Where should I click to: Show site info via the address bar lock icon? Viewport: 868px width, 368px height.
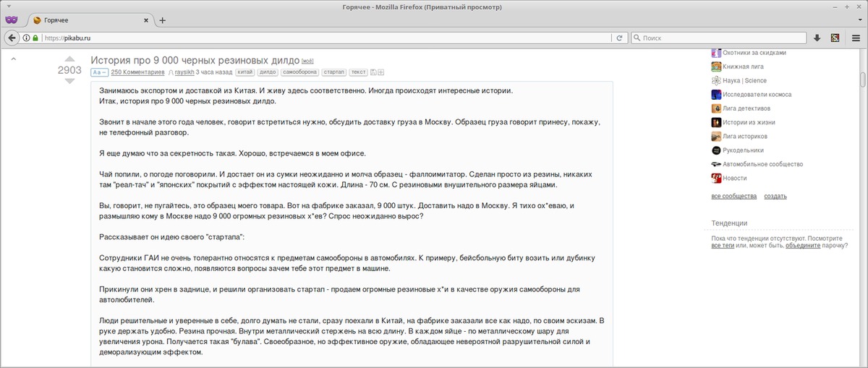(35, 38)
